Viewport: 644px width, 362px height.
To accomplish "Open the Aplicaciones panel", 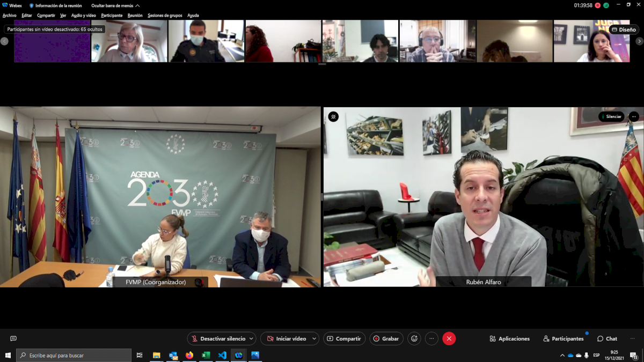I will [509, 338].
